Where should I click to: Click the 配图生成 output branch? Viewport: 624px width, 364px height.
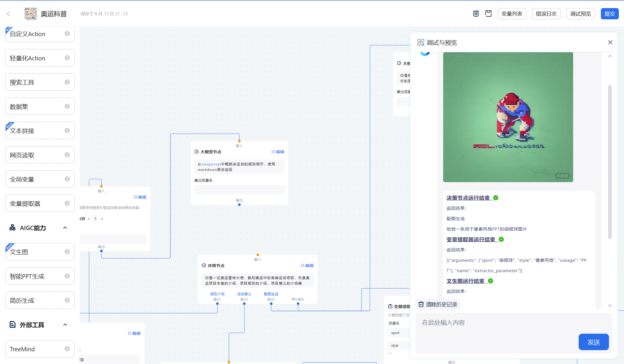271,294
